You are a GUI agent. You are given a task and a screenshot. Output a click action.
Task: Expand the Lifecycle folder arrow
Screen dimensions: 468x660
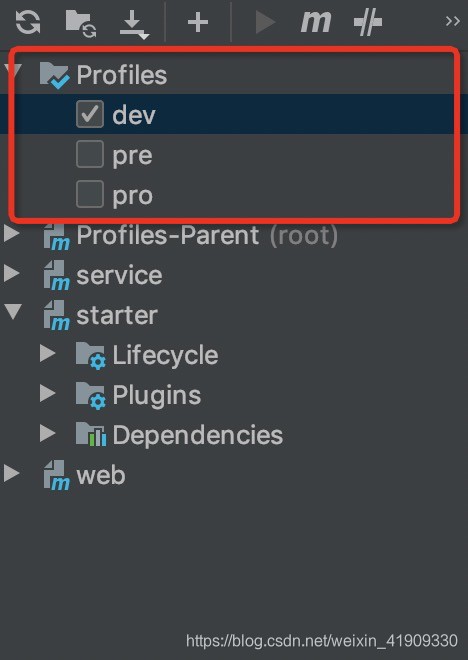tap(47, 354)
